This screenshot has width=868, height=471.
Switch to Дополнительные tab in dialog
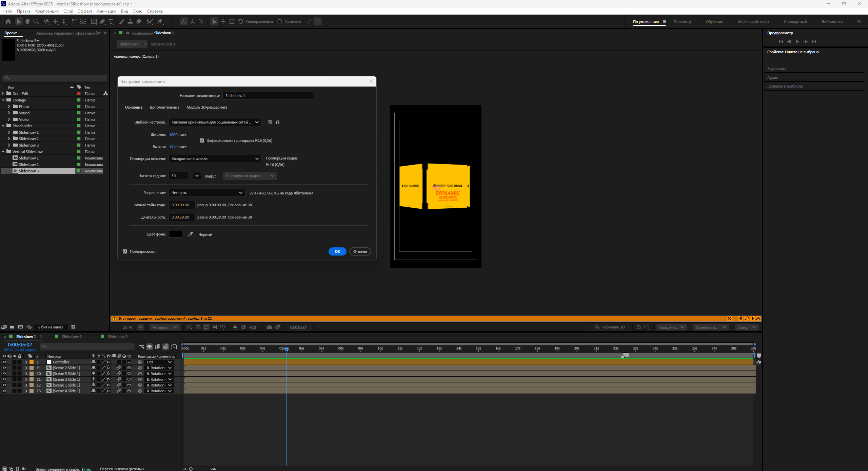(164, 107)
